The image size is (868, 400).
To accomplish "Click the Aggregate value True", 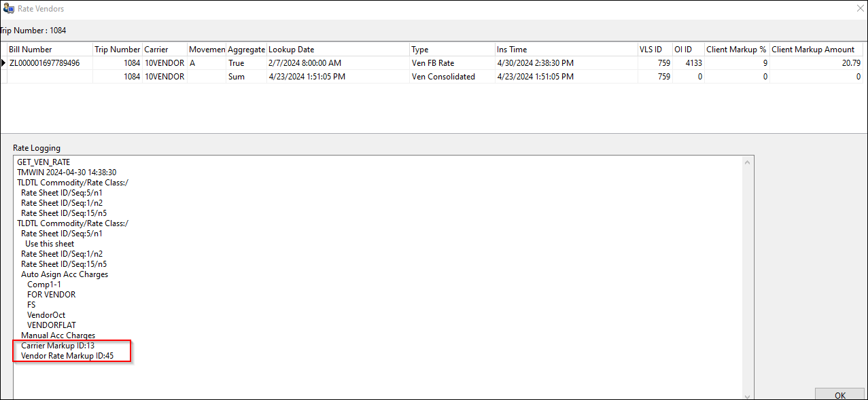I will click(x=246, y=63).
